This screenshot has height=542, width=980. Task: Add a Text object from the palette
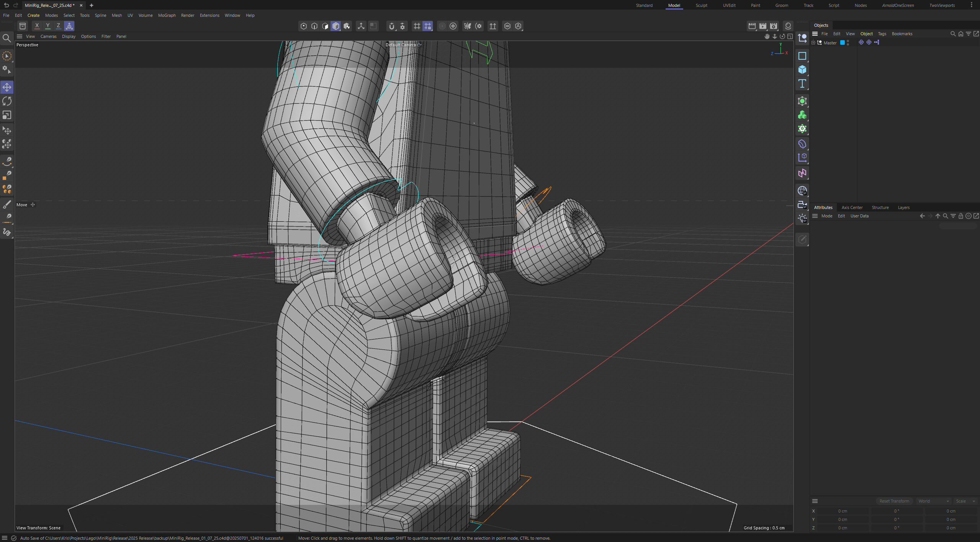(802, 83)
